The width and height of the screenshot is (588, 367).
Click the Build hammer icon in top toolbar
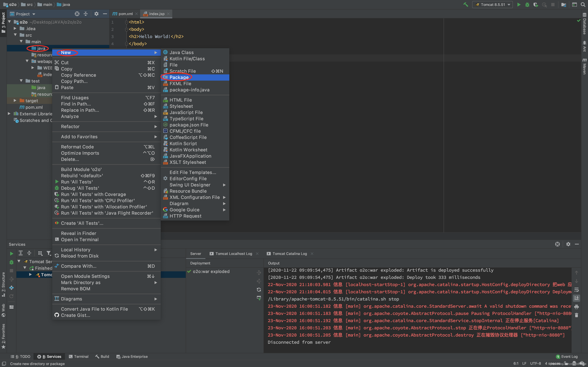pos(466,5)
